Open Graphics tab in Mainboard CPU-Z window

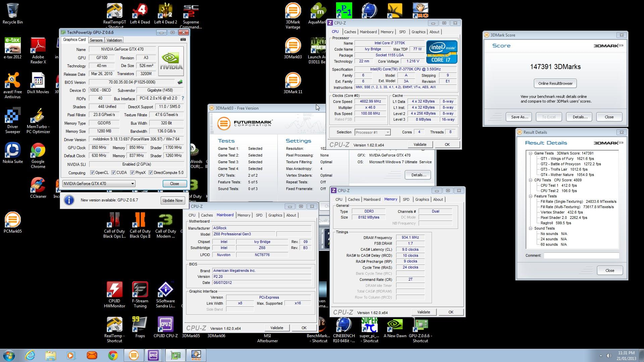(275, 215)
